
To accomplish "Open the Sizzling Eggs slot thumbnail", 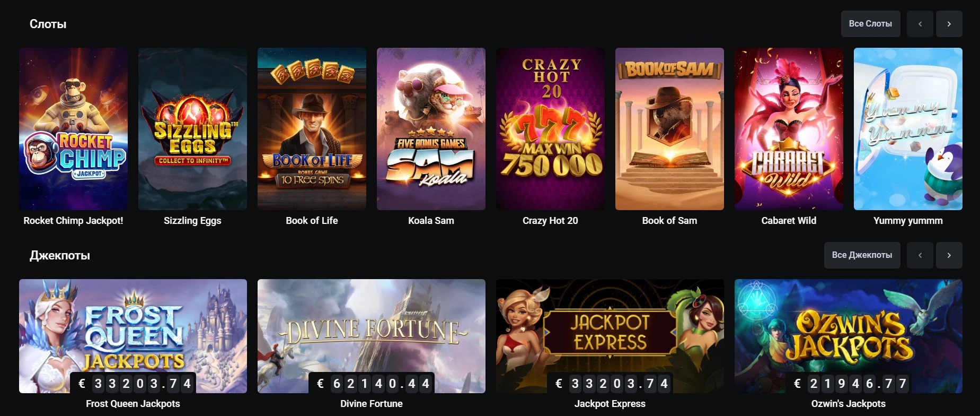I will click(192, 129).
